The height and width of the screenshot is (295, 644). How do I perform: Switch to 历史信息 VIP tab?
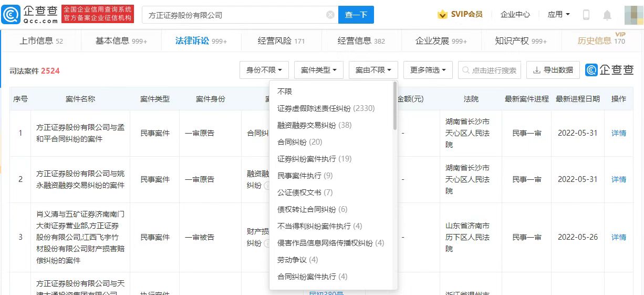click(x=601, y=40)
